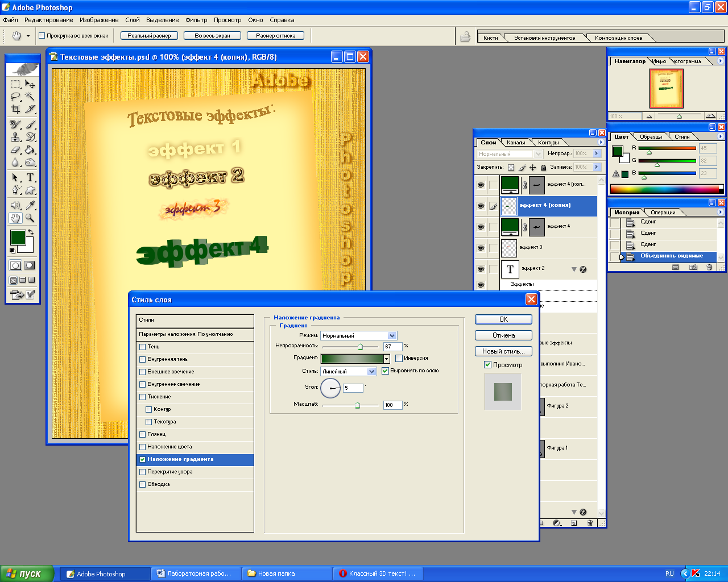
Task: Select the Audio Annotation speaker tool
Action: (x=15, y=205)
